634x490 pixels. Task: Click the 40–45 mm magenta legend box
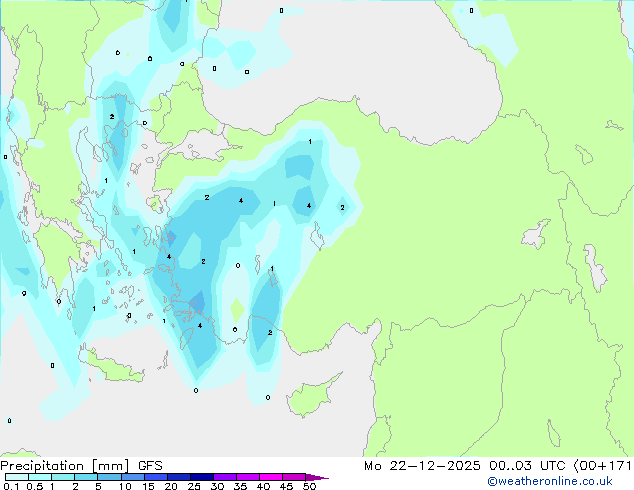coord(271,477)
